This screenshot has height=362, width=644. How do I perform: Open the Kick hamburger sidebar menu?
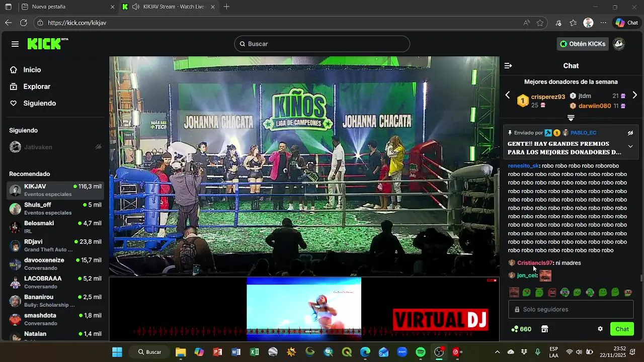click(x=15, y=44)
